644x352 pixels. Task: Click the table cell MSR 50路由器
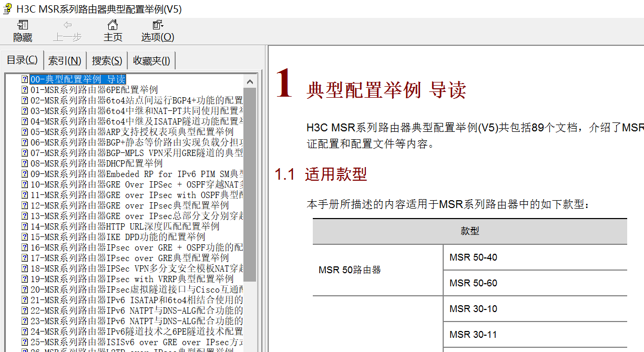pos(378,270)
